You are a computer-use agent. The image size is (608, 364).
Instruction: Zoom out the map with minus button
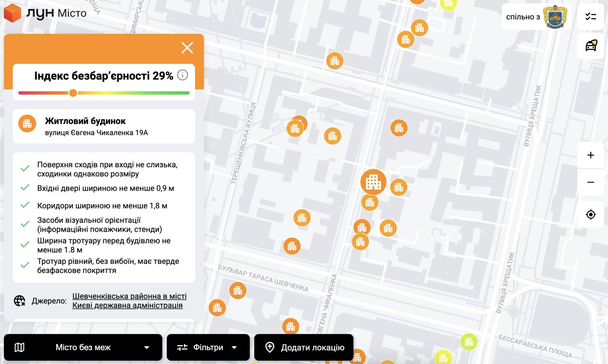coord(591,182)
